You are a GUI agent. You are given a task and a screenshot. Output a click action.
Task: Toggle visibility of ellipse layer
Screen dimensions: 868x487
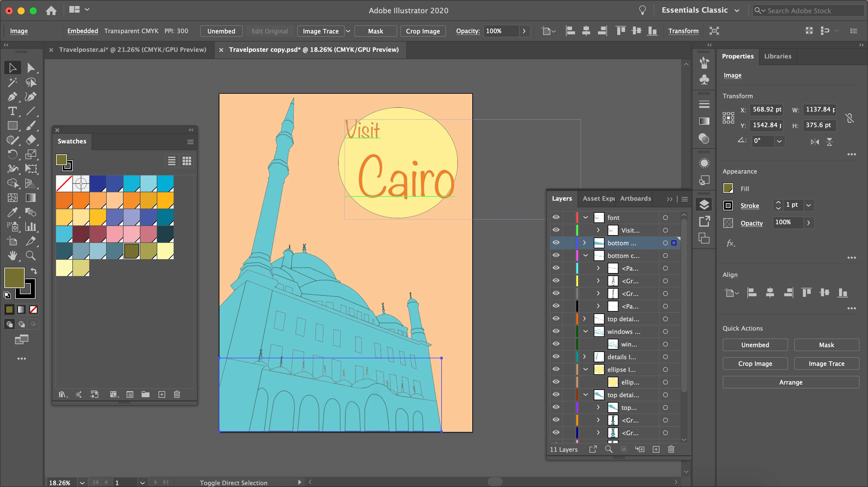(556, 369)
